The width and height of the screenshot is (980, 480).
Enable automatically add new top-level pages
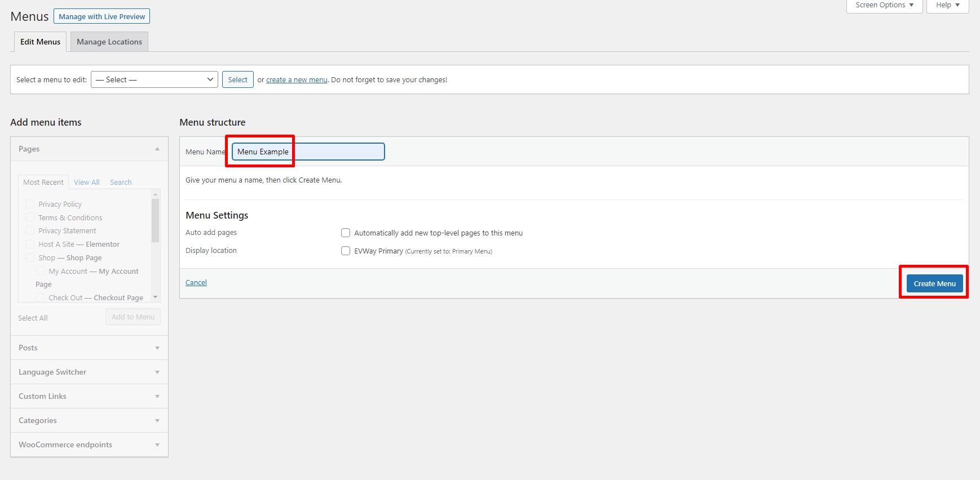(346, 233)
